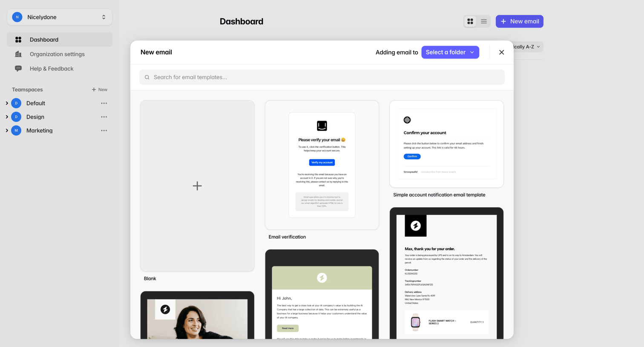Click the Default teamspace avatar badge
The height and width of the screenshot is (347, 644).
tap(16, 103)
